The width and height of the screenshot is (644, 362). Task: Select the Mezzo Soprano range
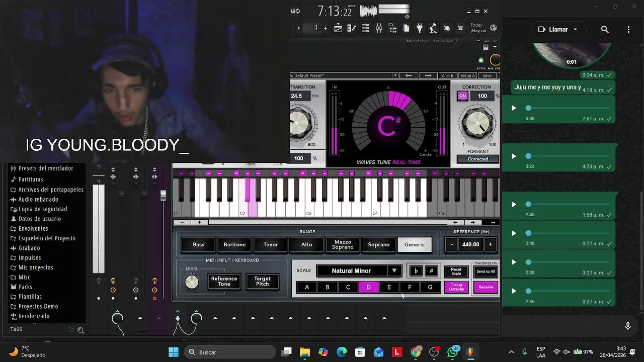click(x=343, y=245)
